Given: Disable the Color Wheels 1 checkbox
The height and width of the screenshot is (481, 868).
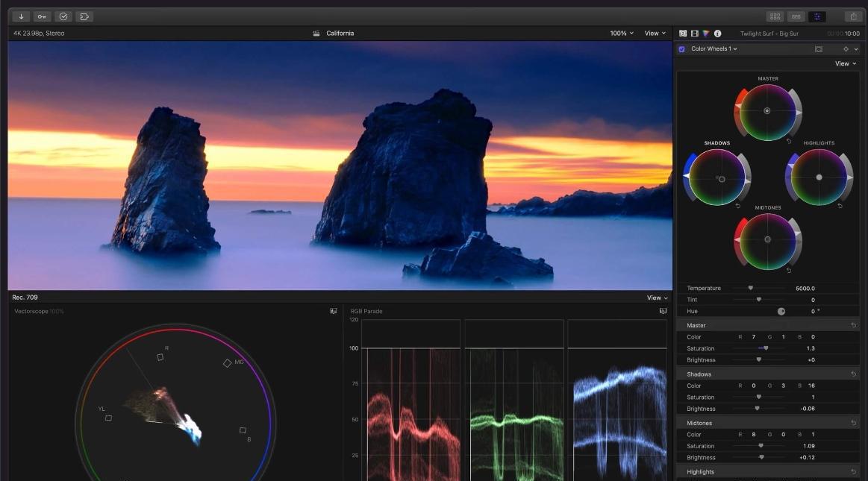Looking at the screenshot, I should [682, 49].
